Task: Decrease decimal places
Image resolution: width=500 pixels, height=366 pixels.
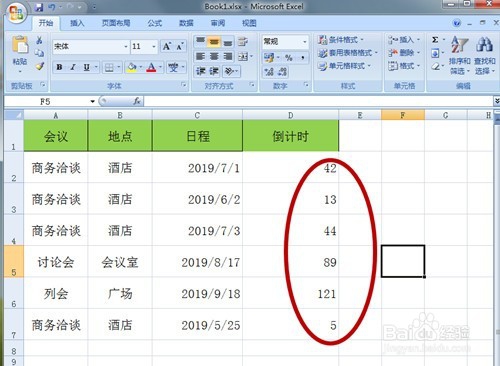Action: (x=282, y=71)
